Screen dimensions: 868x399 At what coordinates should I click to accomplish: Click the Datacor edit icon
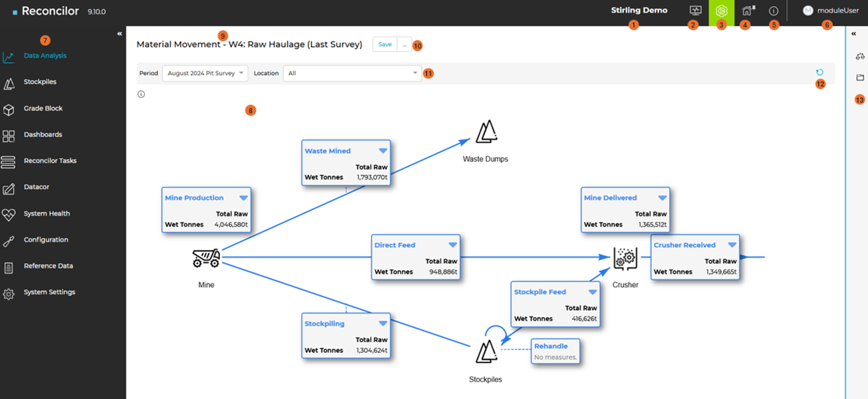[8, 189]
